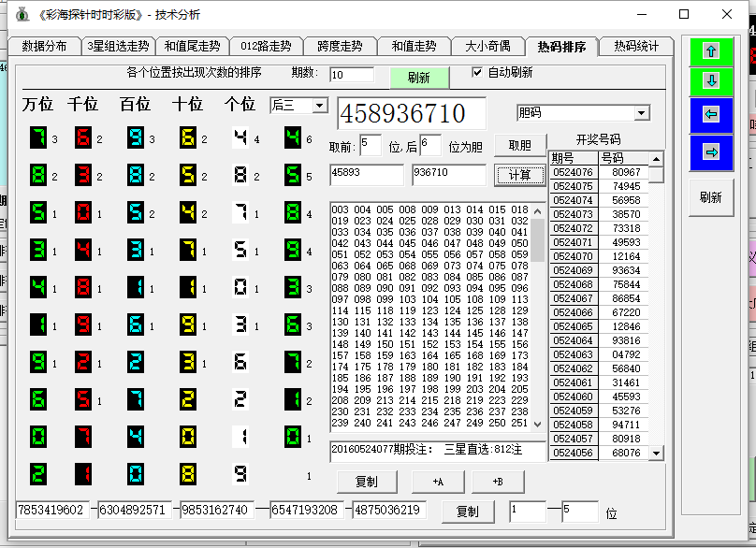
Task: Click the blue left arrow button
Action: [711, 115]
